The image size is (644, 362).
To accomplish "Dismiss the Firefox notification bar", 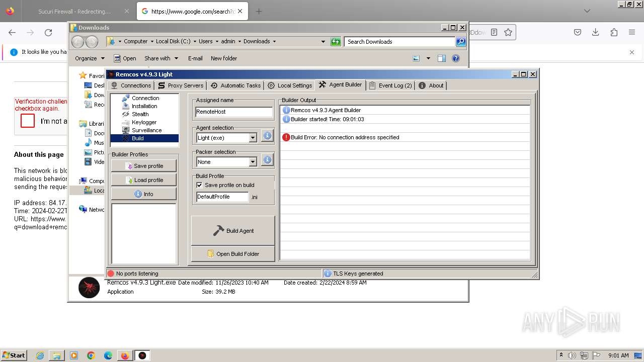I will [x=632, y=52].
